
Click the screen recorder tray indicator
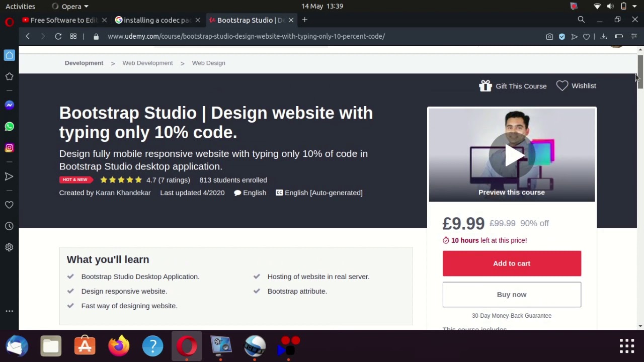(x=574, y=6)
